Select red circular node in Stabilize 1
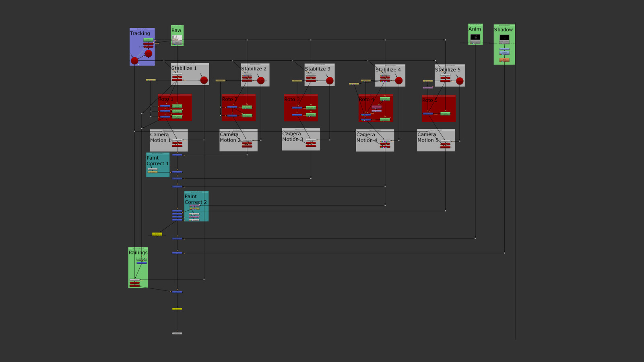 click(204, 80)
